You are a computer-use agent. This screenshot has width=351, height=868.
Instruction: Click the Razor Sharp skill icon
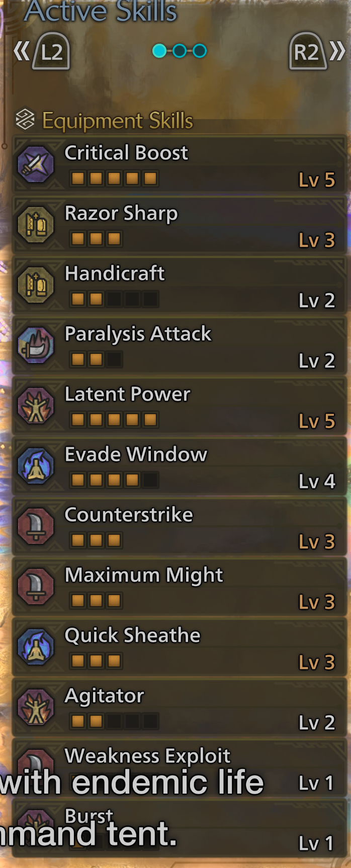(x=36, y=225)
